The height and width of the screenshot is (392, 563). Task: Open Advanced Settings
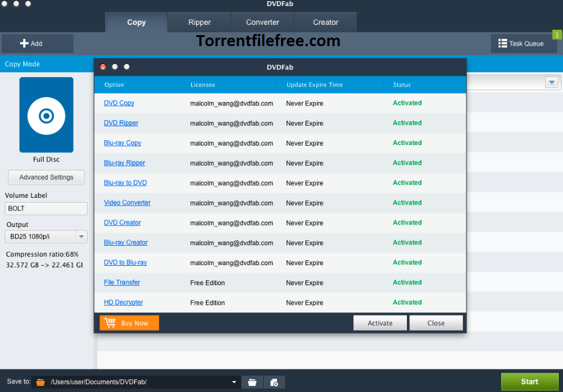pyautogui.click(x=46, y=178)
